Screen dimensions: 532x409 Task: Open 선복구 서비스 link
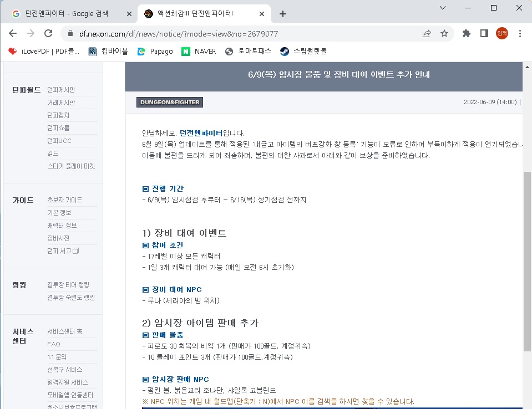(x=65, y=369)
